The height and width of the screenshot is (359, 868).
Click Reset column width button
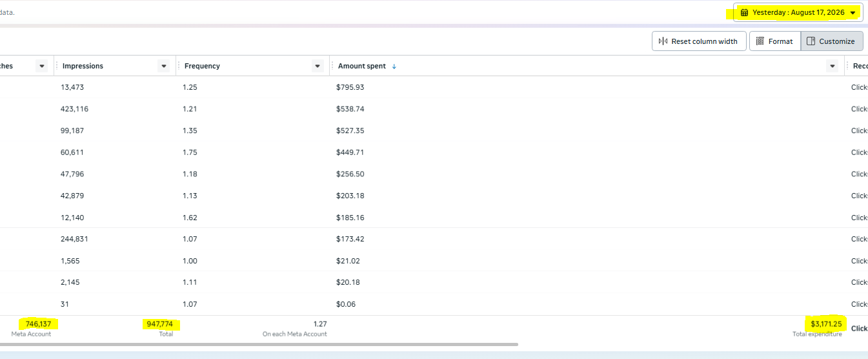pyautogui.click(x=699, y=41)
